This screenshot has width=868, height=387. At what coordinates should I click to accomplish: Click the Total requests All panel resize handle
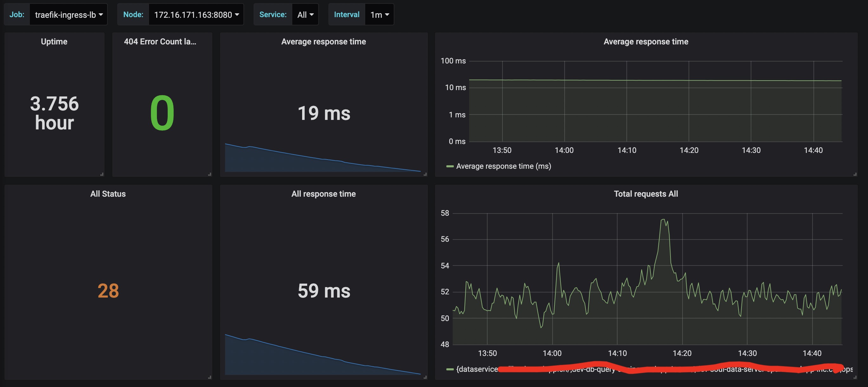point(855,377)
